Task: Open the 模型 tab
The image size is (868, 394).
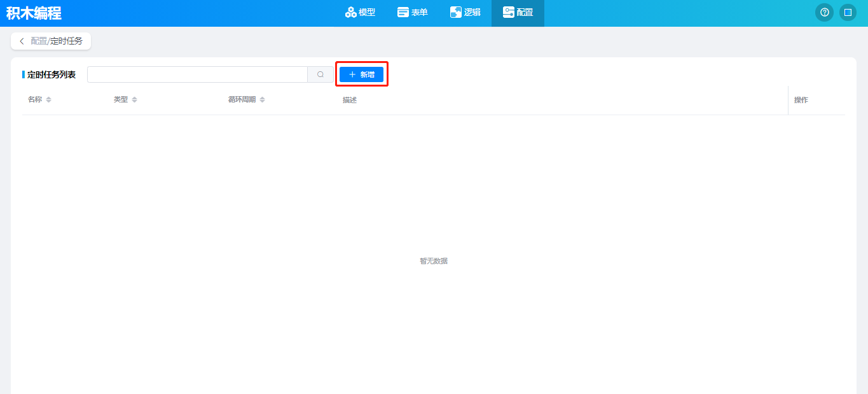Action: [360, 12]
